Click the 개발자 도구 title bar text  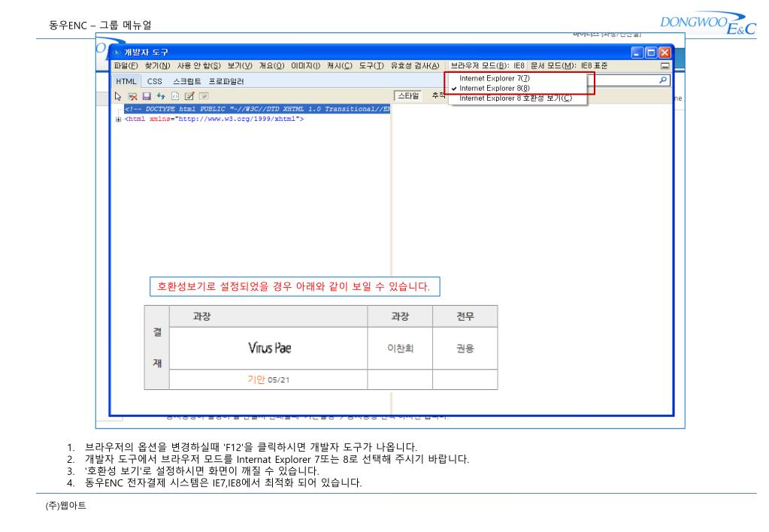tap(146, 52)
